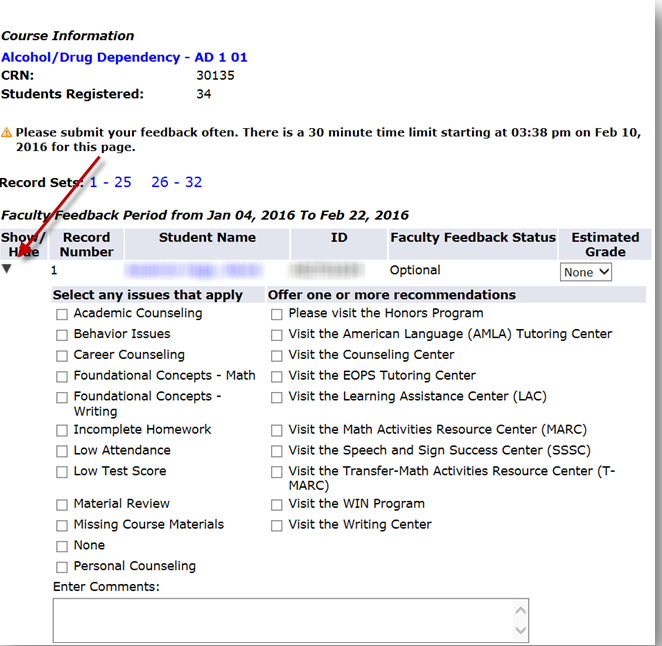The width and height of the screenshot is (662, 646).
Task: Open record set 26 - 32
Action: 176,182
